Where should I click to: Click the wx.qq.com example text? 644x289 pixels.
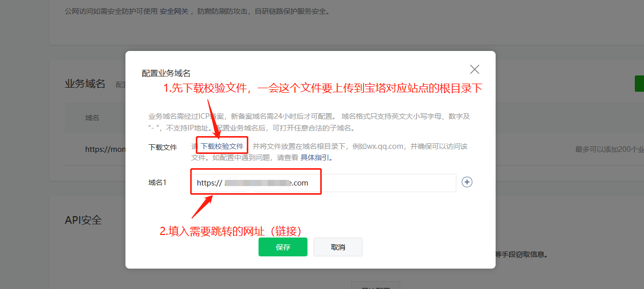[x=382, y=146]
